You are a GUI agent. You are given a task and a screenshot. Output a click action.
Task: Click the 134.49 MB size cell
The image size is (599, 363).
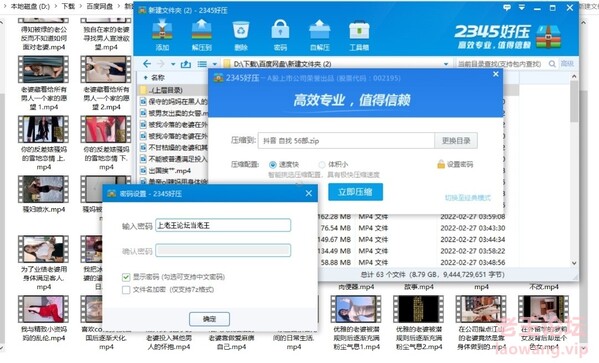click(x=335, y=251)
